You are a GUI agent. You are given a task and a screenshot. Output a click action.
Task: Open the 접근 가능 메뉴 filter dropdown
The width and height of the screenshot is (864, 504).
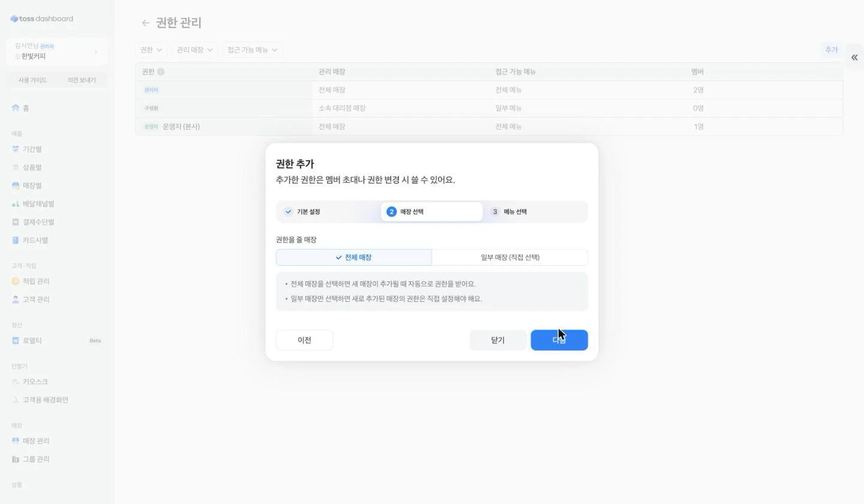252,50
